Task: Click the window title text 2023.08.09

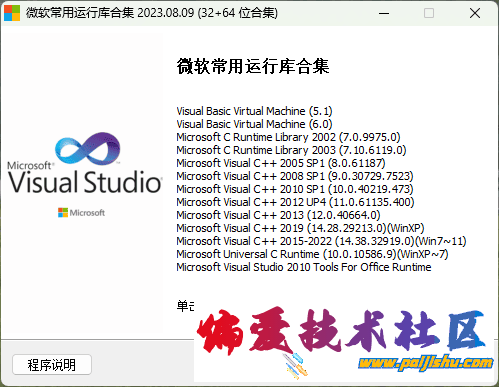Action: point(166,13)
